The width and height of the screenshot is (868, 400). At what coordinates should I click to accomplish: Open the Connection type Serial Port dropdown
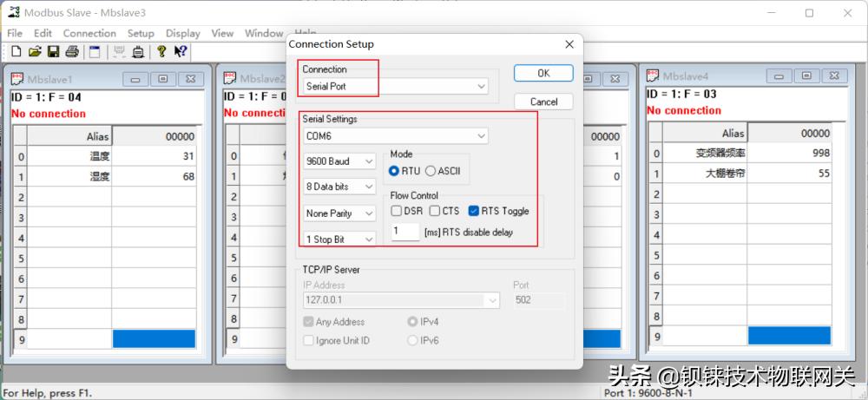(396, 86)
